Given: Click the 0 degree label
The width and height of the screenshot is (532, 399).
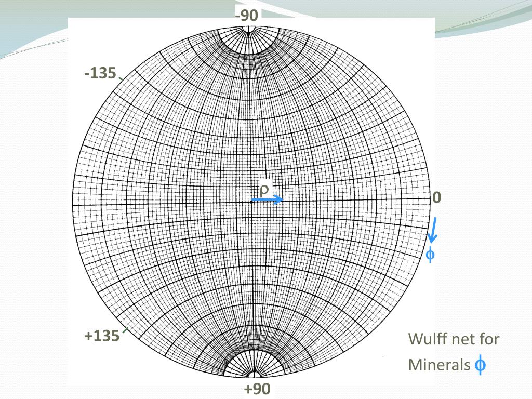Looking at the screenshot, I should point(437,197).
